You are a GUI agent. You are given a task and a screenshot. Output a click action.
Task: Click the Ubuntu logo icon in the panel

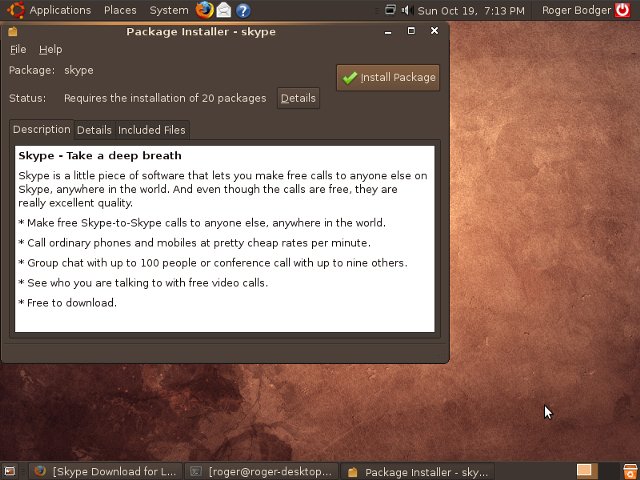click(16, 10)
